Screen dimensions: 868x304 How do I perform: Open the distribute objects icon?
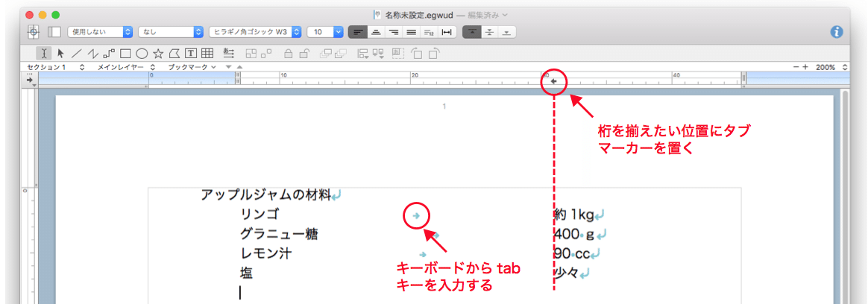pos(379,54)
